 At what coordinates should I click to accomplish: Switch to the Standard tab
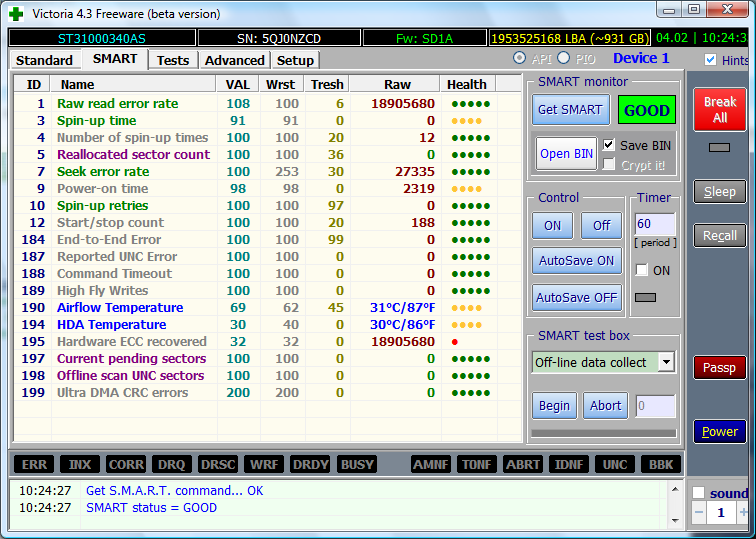coord(44,60)
